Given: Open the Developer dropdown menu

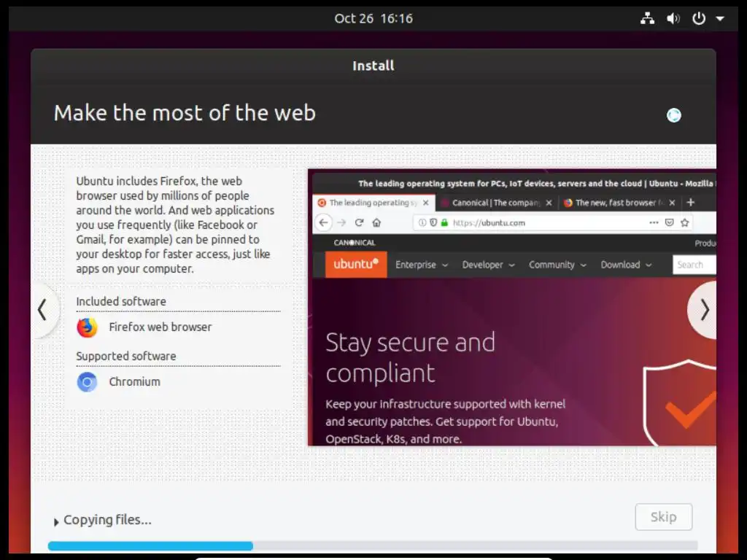Looking at the screenshot, I should coord(488,265).
